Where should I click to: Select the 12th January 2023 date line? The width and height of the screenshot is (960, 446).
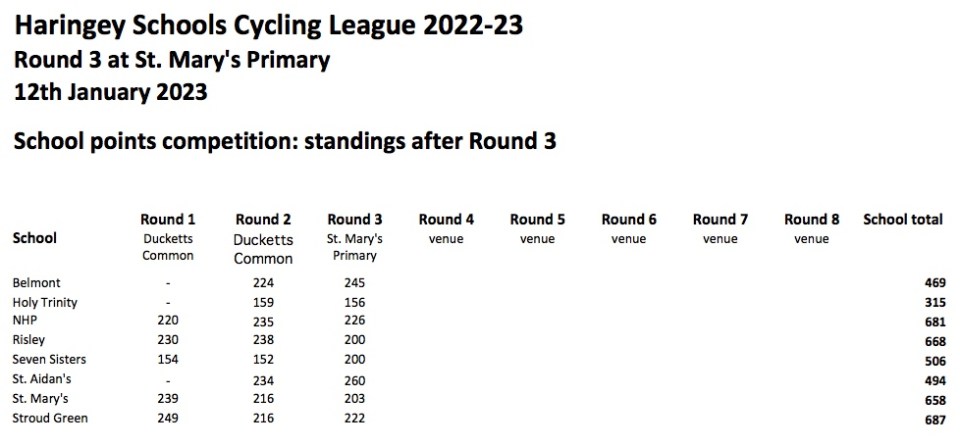[x=110, y=93]
